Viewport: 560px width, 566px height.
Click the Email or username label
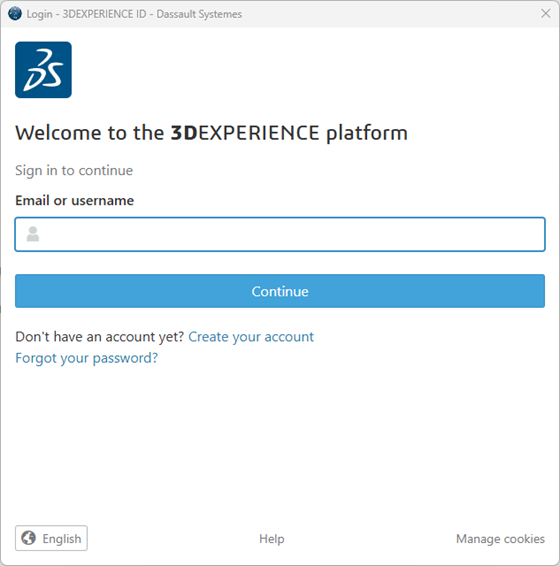tap(74, 200)
